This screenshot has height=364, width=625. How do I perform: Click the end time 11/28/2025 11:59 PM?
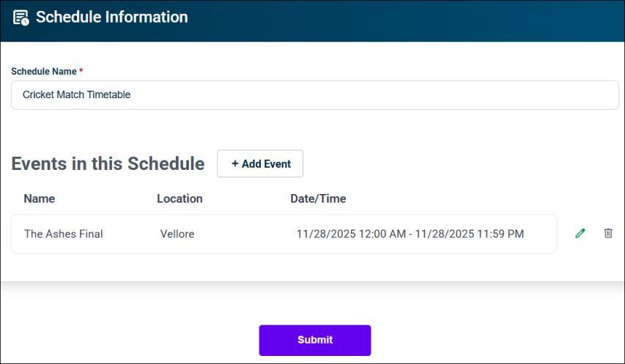click(x=469, y=234)
